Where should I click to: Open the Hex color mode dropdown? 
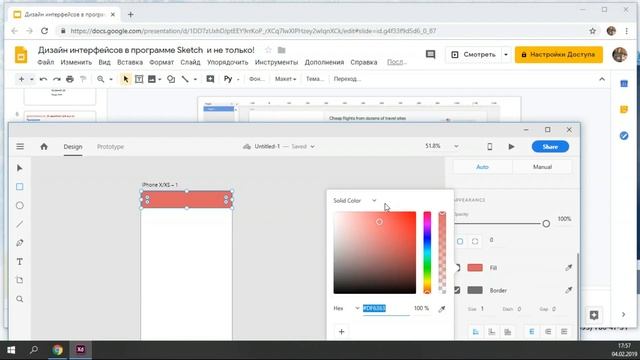tap(357, 308)
